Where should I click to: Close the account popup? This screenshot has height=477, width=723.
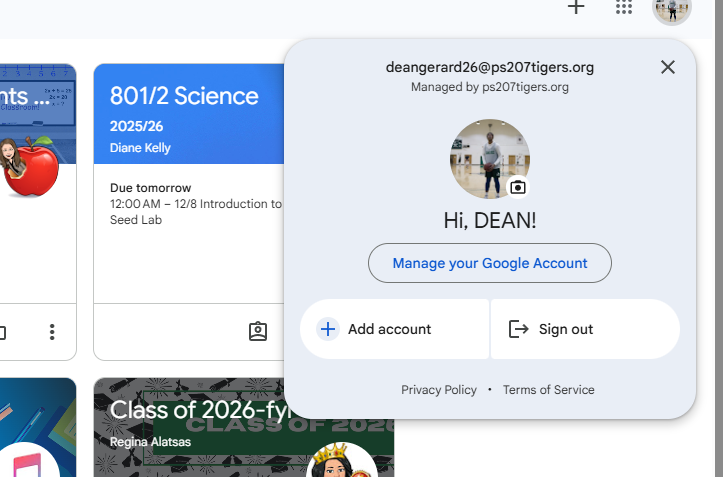click(667, 67)
